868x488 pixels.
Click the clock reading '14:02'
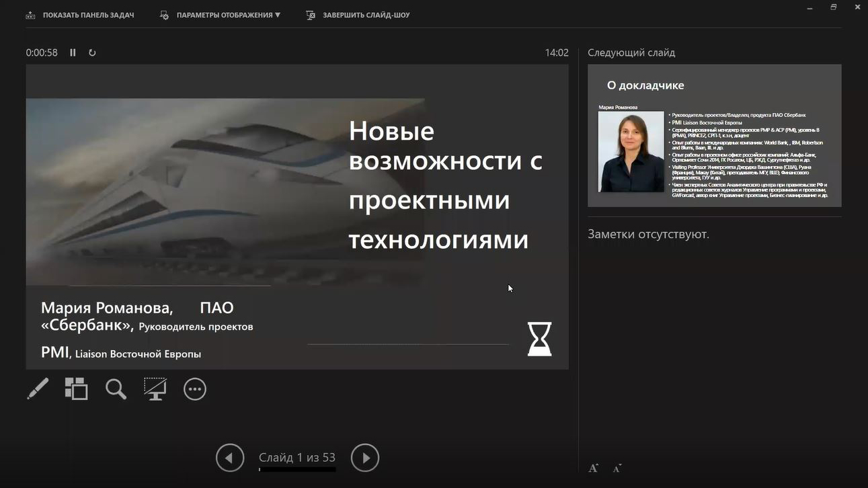pyautogui.click(x=557, y=52)
